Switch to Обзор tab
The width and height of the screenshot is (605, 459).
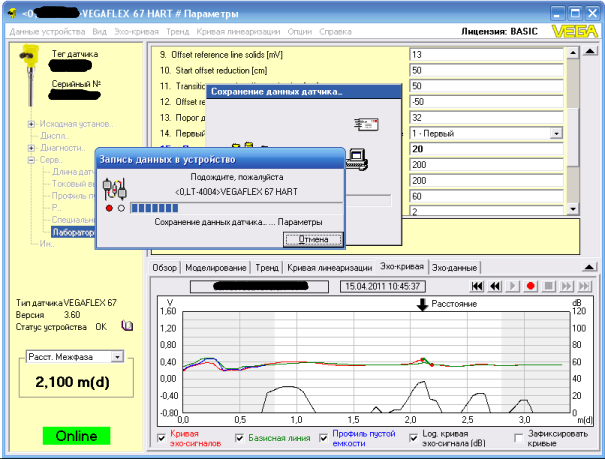pyautogui.click(x=164, y=268)
